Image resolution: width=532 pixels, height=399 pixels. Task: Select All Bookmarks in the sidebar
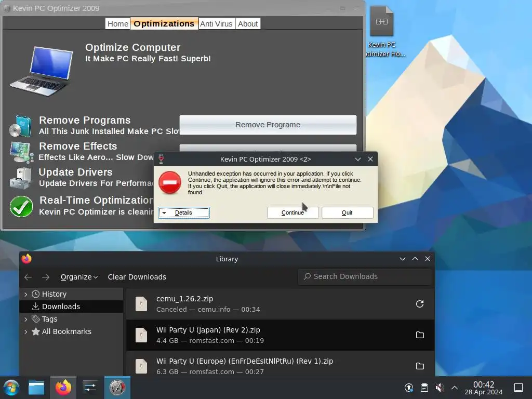pos(66,332)
